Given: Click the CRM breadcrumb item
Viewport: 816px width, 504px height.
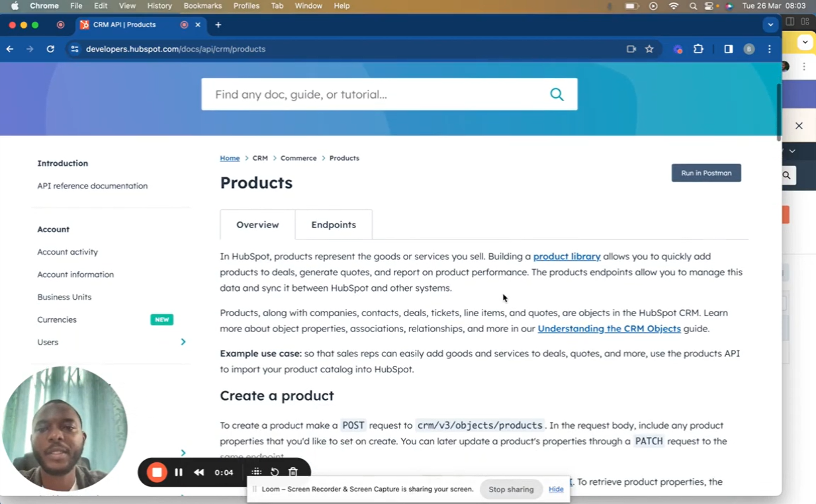Looking at the screenshot, I should point(260,158).
